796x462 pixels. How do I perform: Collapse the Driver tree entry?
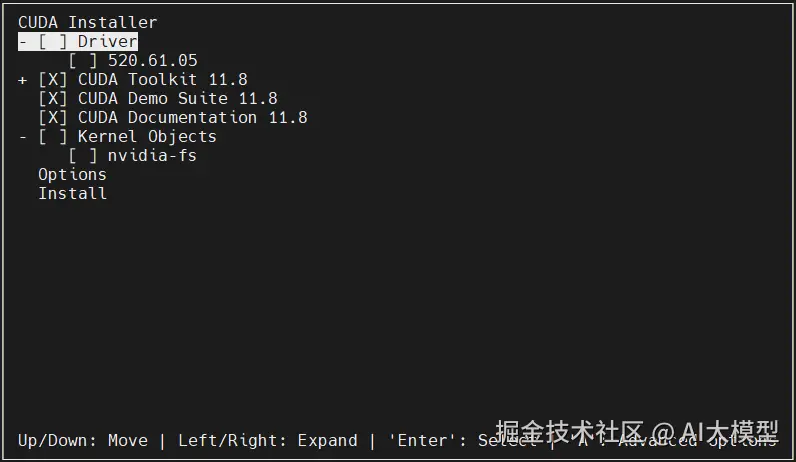click(23, 42)
